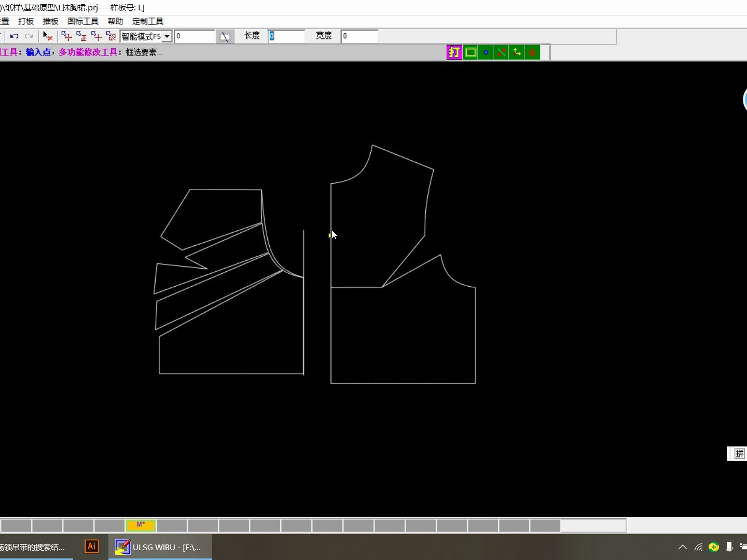This screenshot has height=560, width=747.
Task: Open the 帮助 menu
Action: [x=115, y=21]
